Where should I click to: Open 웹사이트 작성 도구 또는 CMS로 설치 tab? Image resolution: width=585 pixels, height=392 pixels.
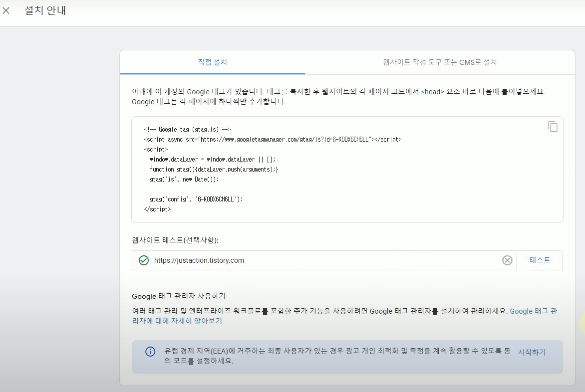click(x=440, y=62)
